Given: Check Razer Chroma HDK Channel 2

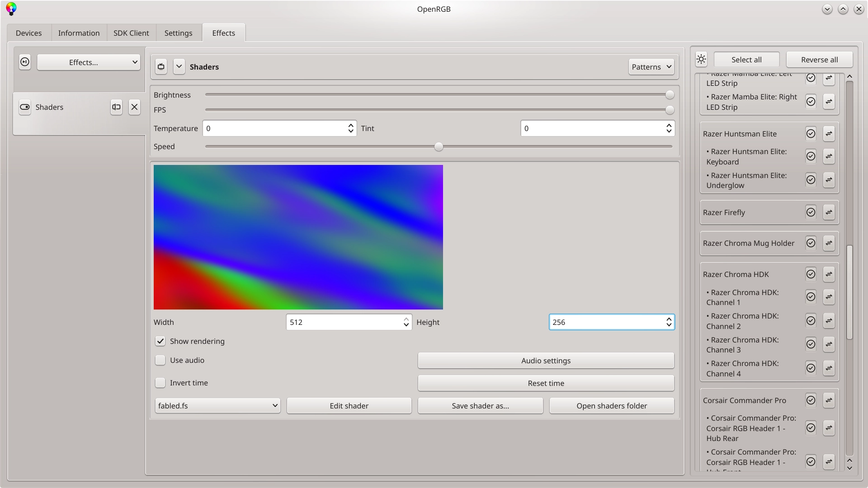Looking at the screenshot, I should pyautogui.click(x=811, y=321).
